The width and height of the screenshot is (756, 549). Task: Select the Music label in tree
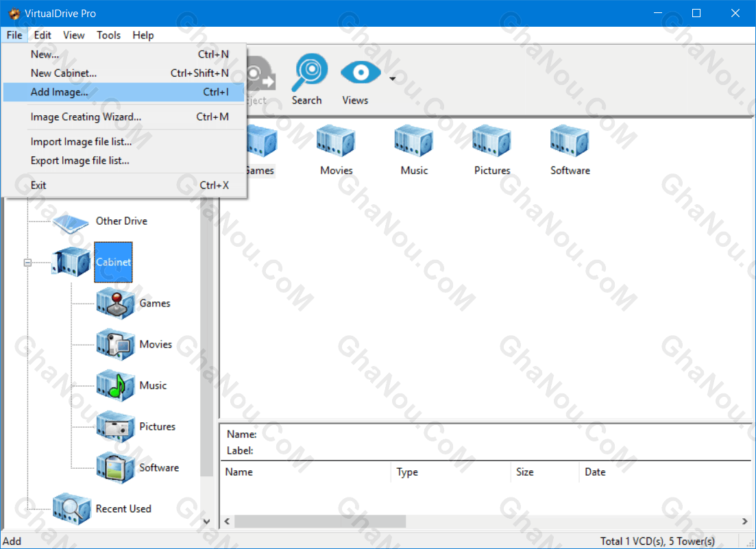coord(153,385)
